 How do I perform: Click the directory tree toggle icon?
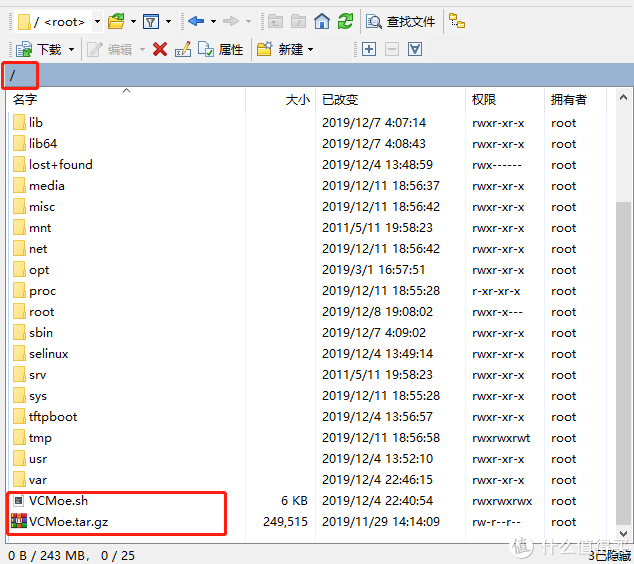pos(457,21)
